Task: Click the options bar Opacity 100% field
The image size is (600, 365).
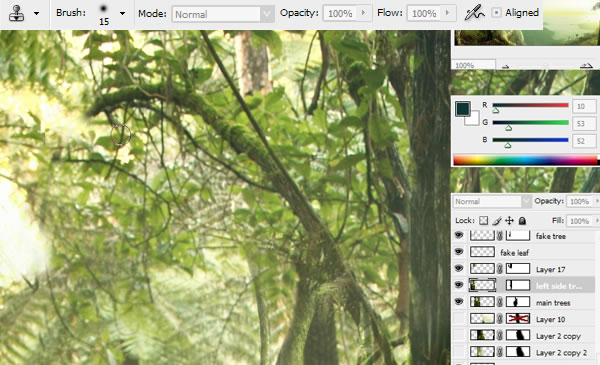Action: tap(340, 14)
